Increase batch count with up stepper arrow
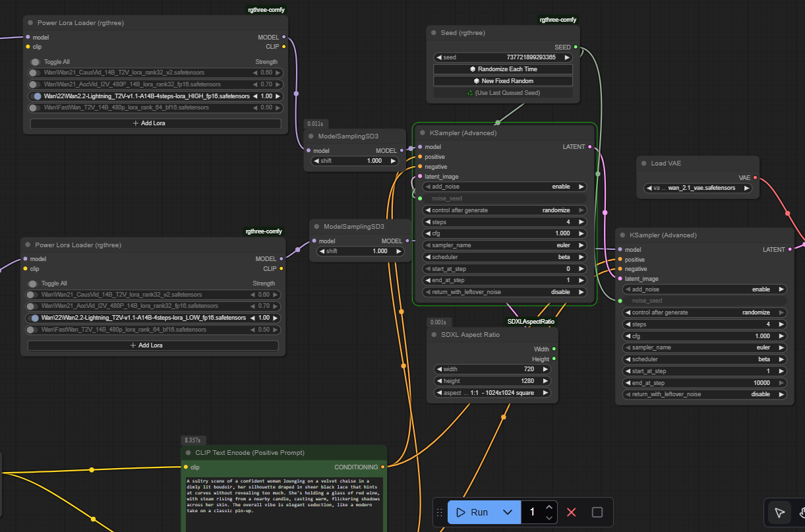Viewport: 805px width, 532px height. [x=549, y=507]
